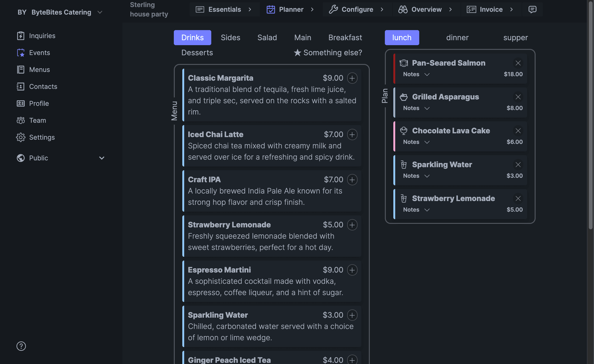Remove Grilled Asparagus from plan
This screenshot has height=364, width=594.
point(518,97)
